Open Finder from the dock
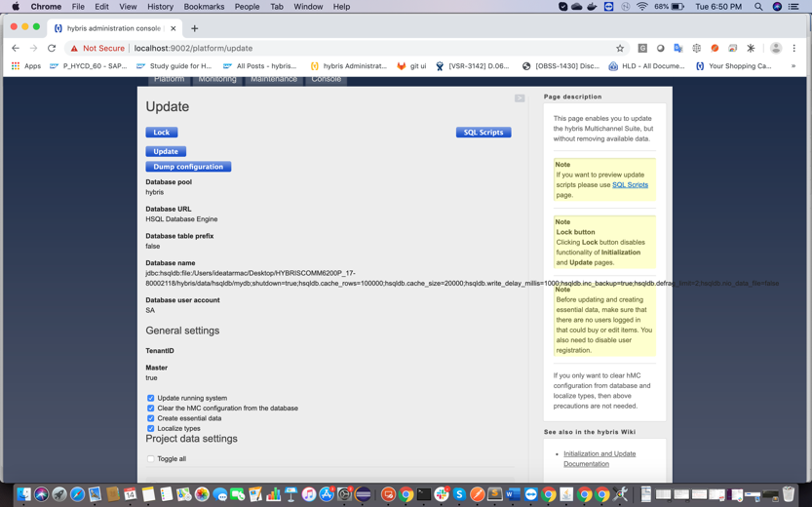Viewport: 812px width, 507px height. 23,494
